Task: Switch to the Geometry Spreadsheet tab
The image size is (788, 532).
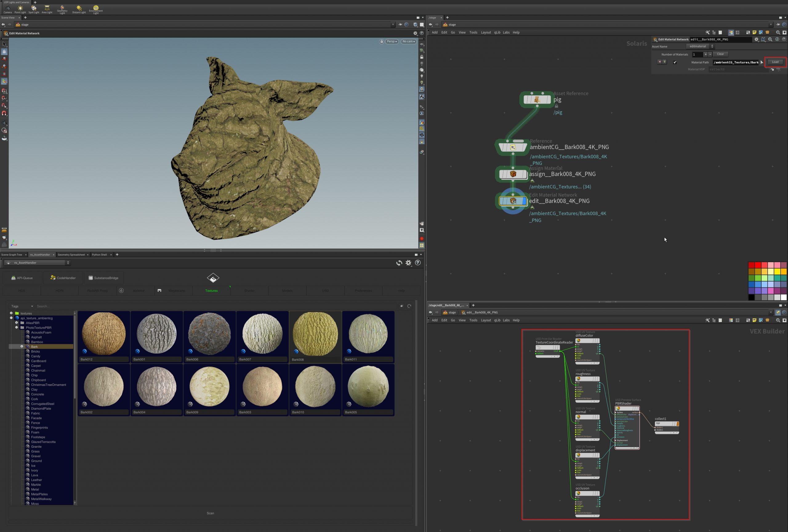Action: pos(71,254)
